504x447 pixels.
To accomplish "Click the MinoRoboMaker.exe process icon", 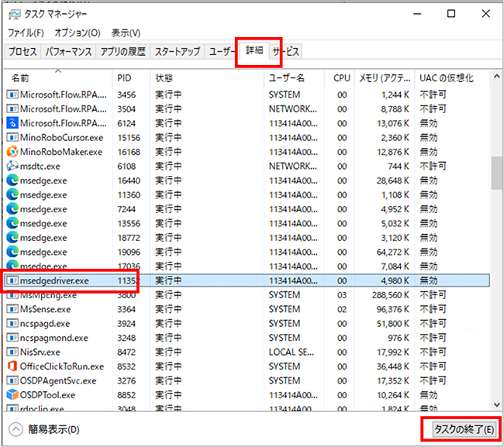I will (12, 151).
